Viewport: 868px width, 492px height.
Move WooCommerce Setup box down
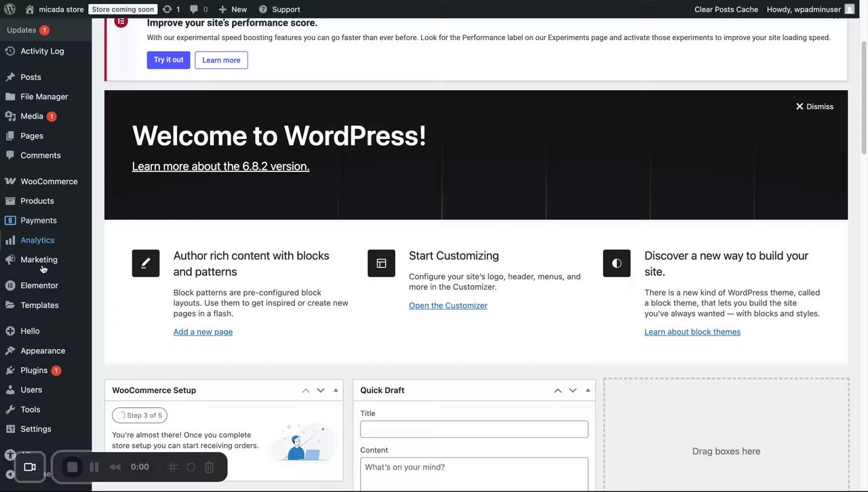tap(321, 390)
